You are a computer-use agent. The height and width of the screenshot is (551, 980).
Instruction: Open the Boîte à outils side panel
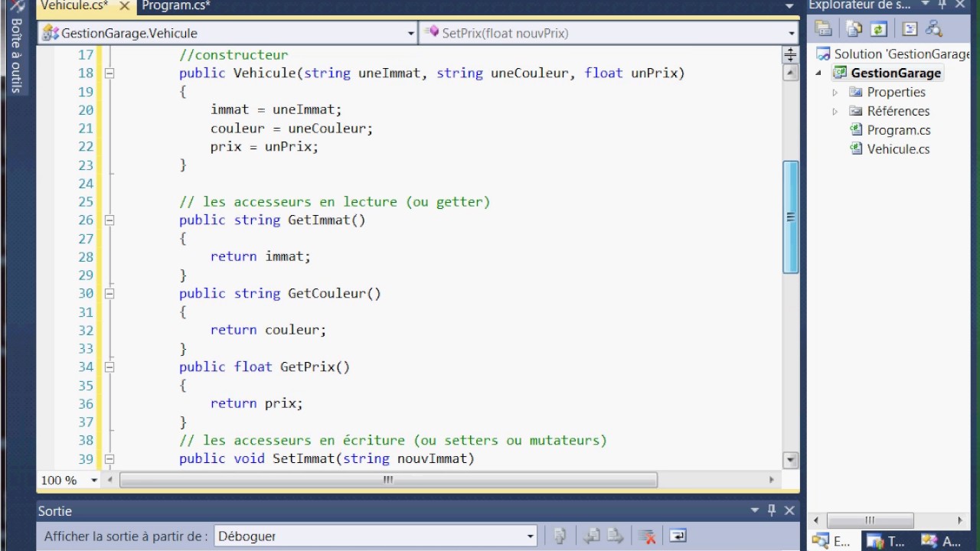pos(15,47)
